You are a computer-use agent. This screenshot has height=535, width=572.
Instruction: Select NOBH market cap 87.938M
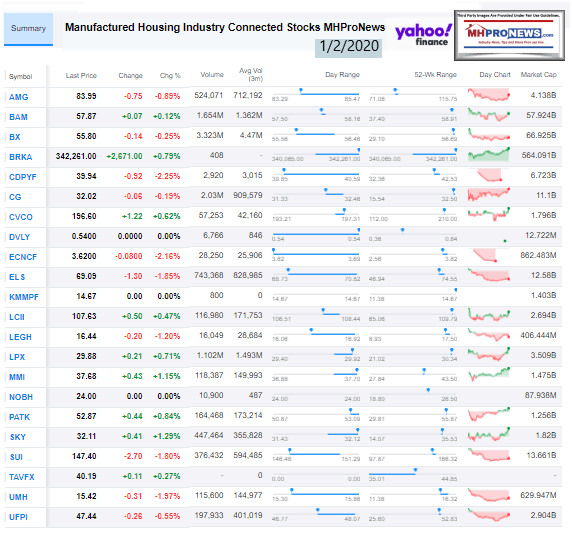541,395
